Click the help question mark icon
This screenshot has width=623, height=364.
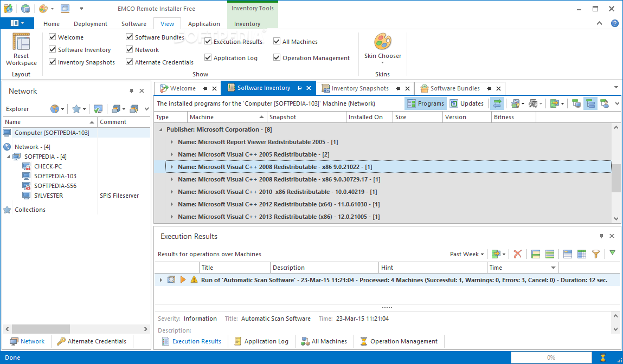coord(614,23)
